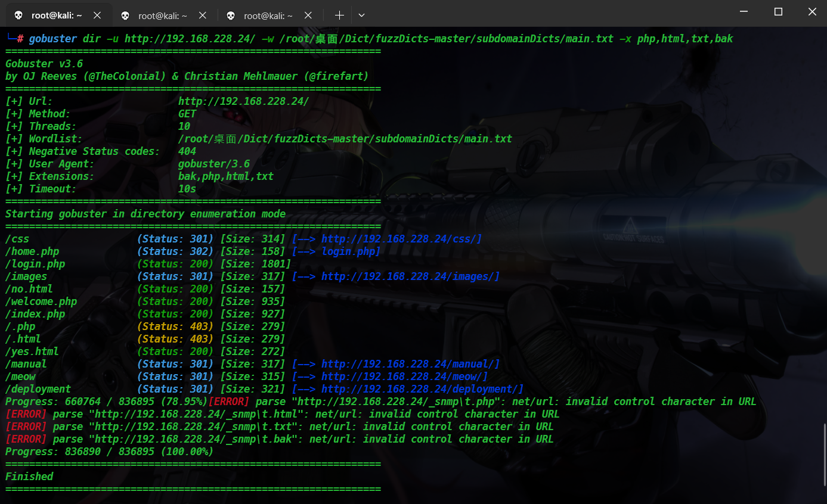
Task: Click the /.html result entry
Action: 23,339
